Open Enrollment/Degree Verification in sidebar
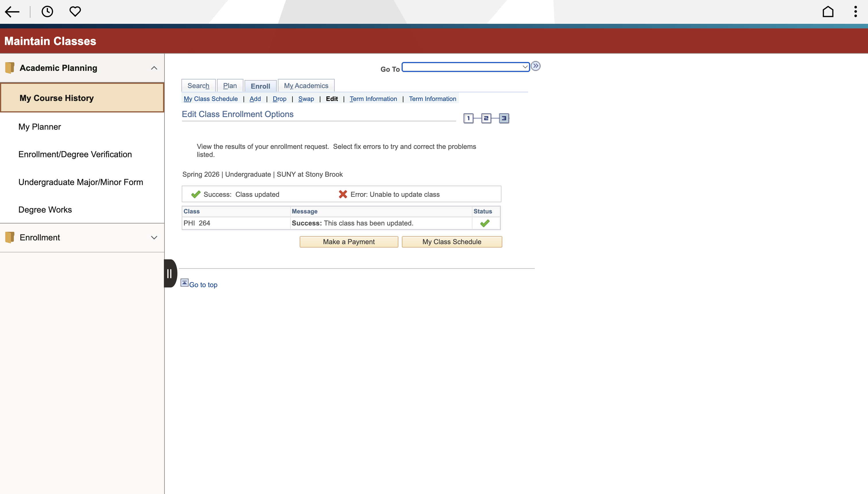The height and width of the screenshot is (494, 868). pos(82,154)
